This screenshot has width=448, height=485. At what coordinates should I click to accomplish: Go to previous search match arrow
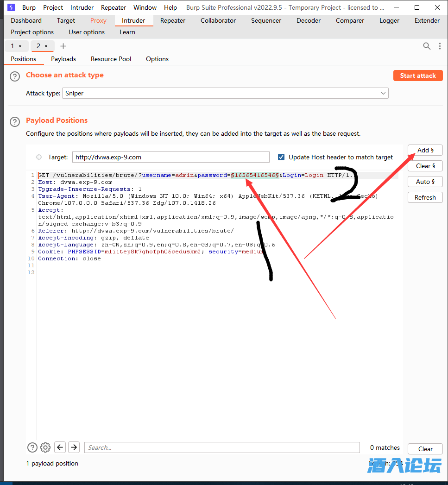(60, 447)
